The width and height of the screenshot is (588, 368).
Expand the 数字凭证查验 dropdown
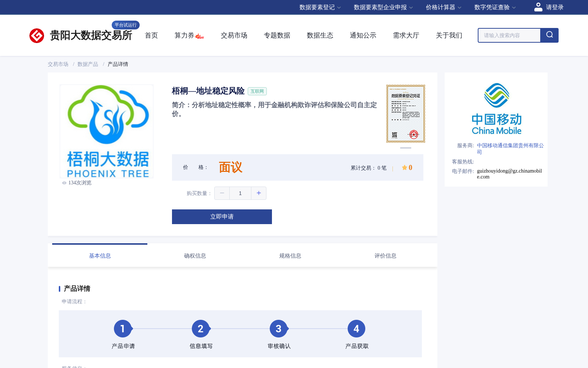(x=495, y=7)
